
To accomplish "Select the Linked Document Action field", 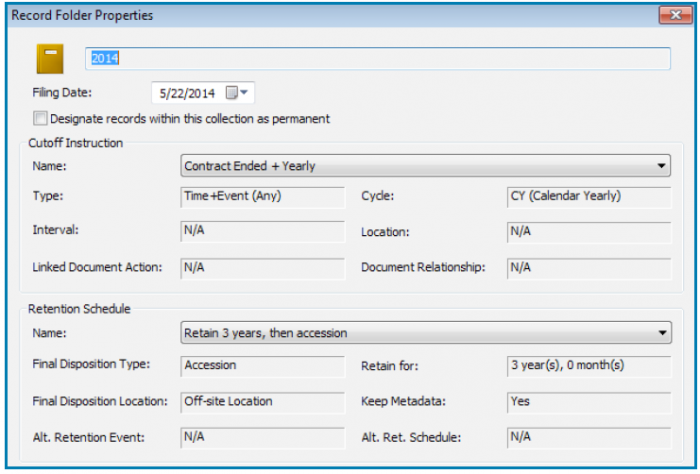I will 262,268.
